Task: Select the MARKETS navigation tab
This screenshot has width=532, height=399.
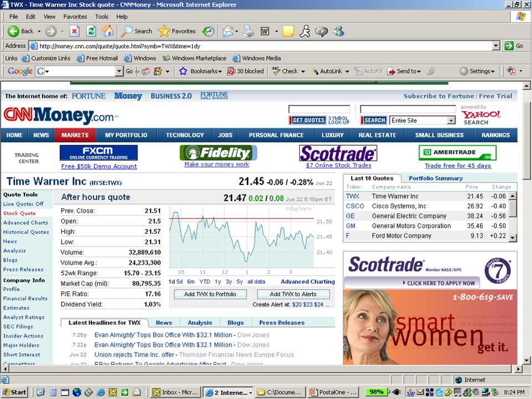Action: pyautogui.click(x=75, y=135)
